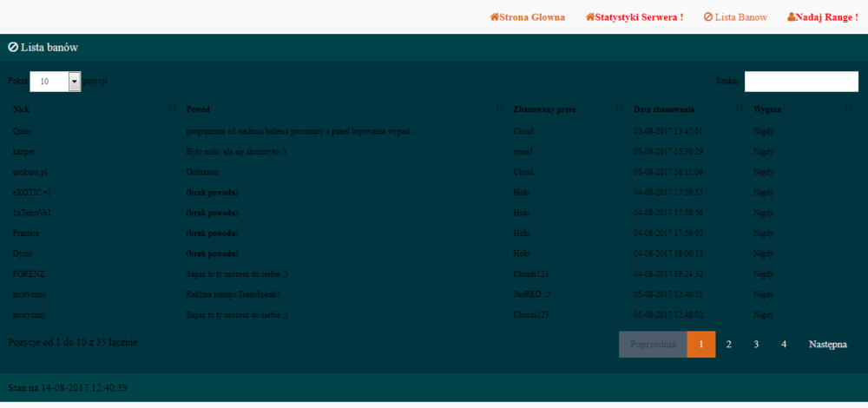This screenshot has width=868, height=408.
Task: Click reason 'Było miło, ale się skończyło :)'
Action: 236,152
